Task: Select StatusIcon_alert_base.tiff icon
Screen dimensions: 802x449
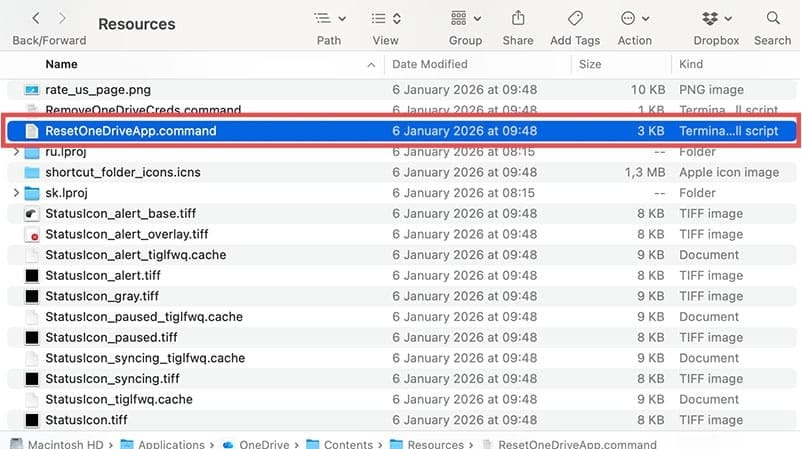Action: tap(32, 214)
